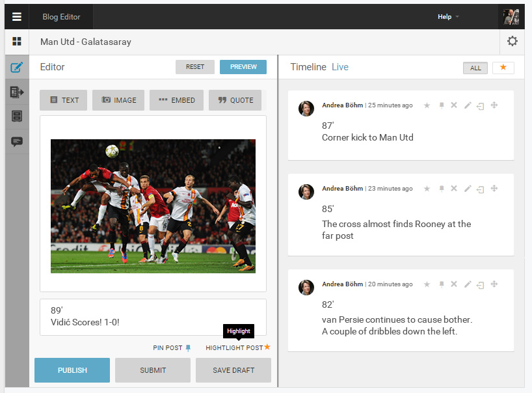Delete the 85' Rooney post using the X icon

click(x=453, y=188)
